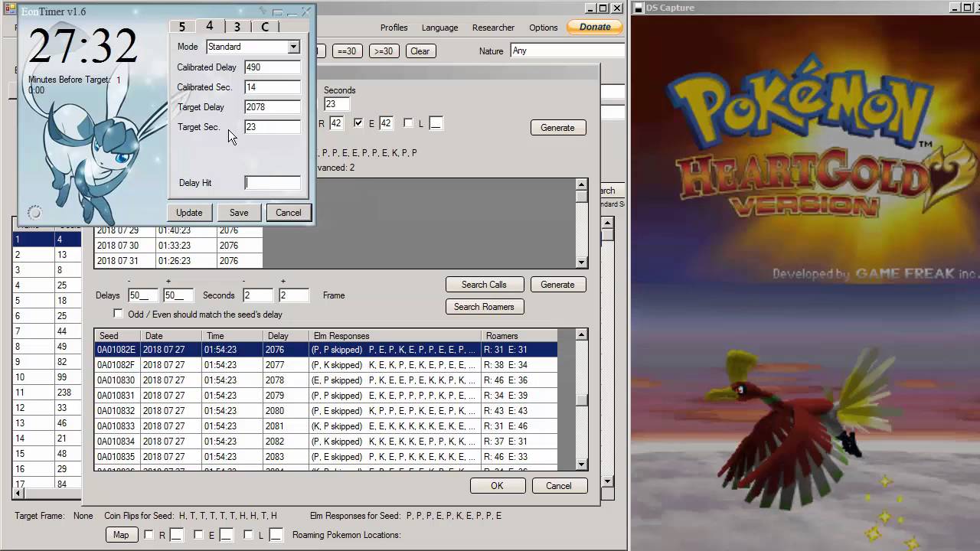Screen dimensions: 980x551
Task: Switch to the 4 tab in EonTimer
Action: (x=209, y=26)
